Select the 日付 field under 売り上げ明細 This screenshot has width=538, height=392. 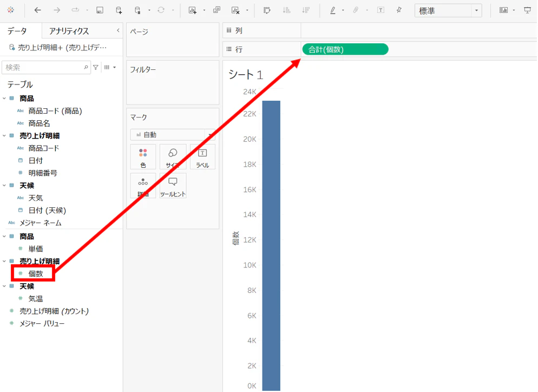click(35, 161)
